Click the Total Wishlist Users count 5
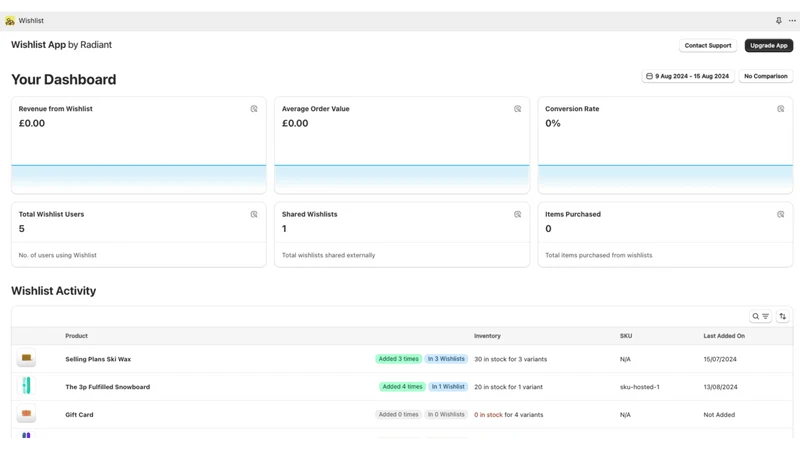The height and width of the screenshot is (450, 800). click(21, 229)
